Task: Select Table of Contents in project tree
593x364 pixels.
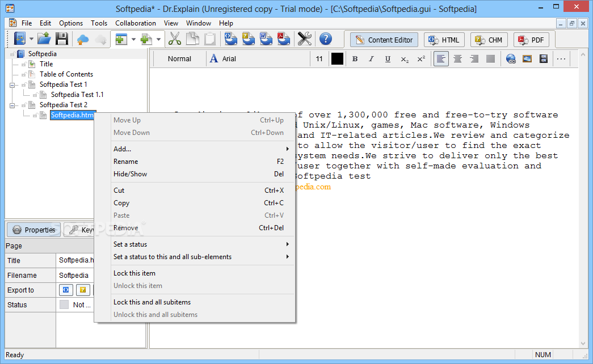Action: (66, 74)
